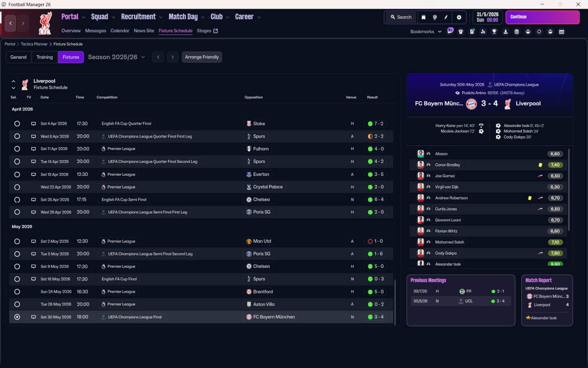Viewport: 588px width, 368px height.
Task: Open the Training tactics planner tab
Action: [45, 57]
